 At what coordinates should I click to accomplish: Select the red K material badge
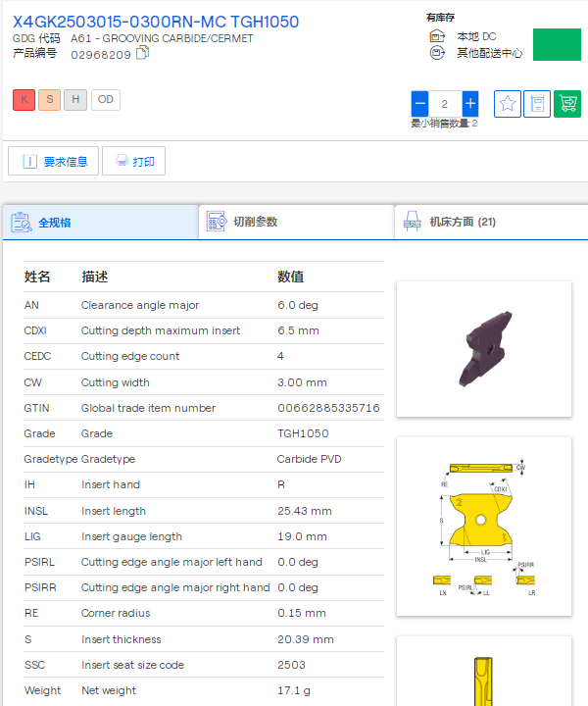(x=24, y=100)
